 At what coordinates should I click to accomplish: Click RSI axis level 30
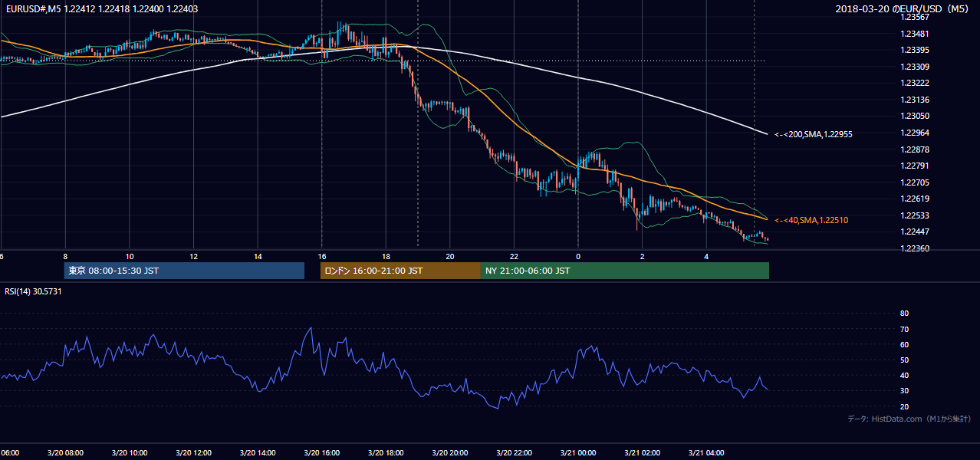click(904, 391)
